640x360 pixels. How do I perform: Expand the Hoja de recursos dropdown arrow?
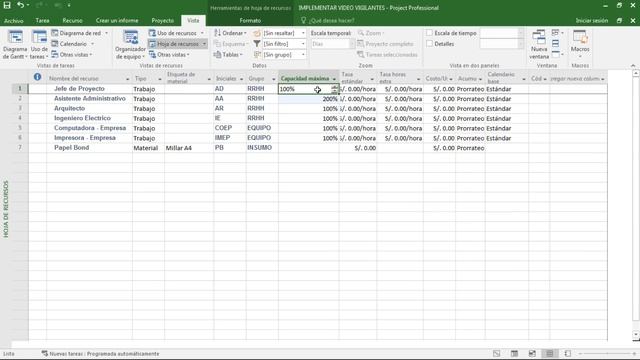coord(204,44)
